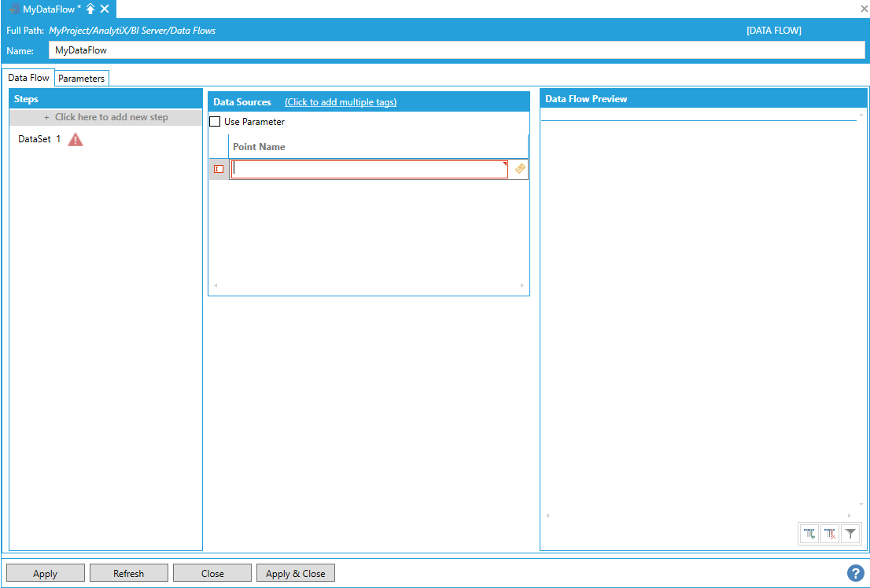The image size is (870, 588).
Task: Click the down arrow of the Data Flow Preview vertical scrollbar
Action: click(861, 504)
